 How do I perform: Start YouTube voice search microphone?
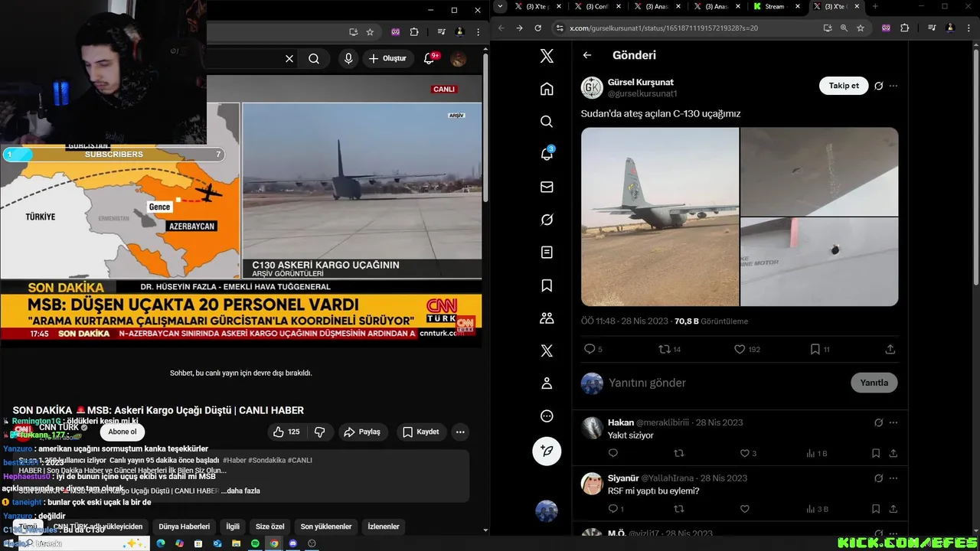(x=348, y=58)
